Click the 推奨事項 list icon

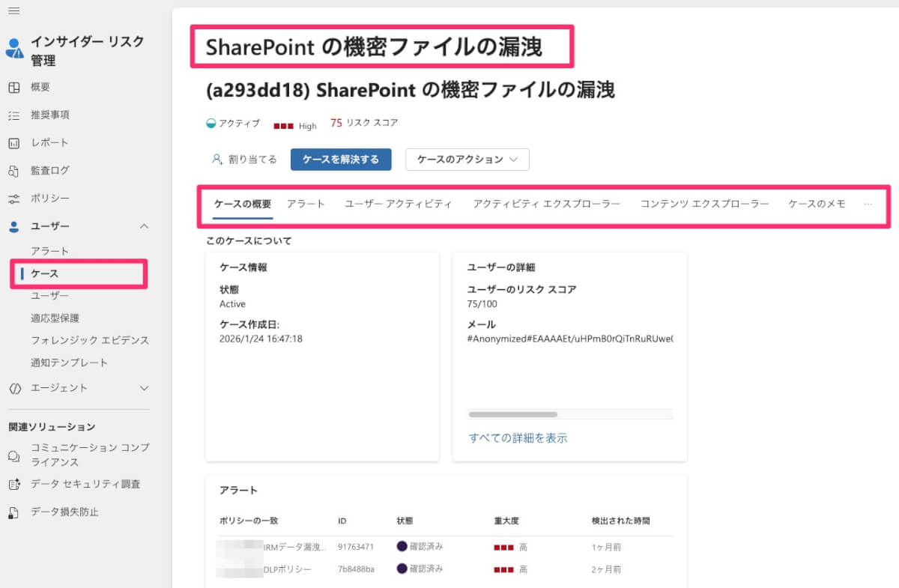tap(13, 115)
